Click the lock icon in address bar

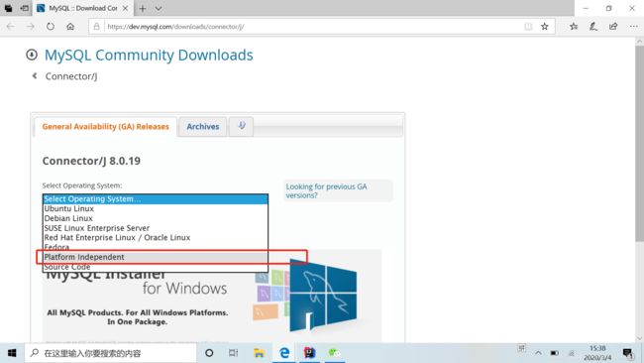tap(96, 27)
